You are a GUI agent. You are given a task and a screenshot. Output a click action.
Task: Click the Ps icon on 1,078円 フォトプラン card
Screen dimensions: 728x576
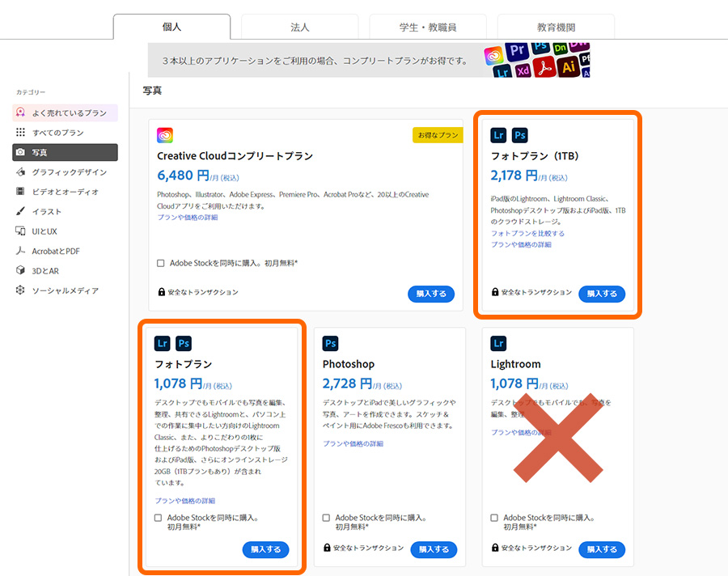tap(184, 343)
